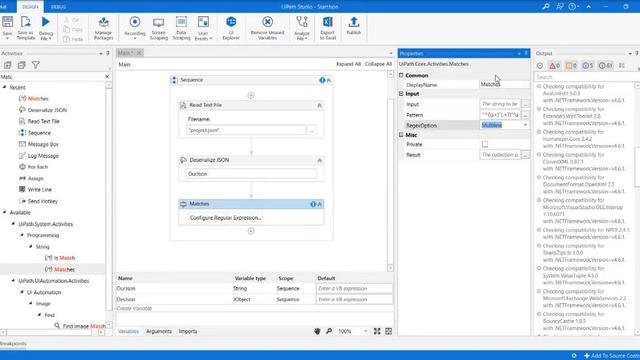
Task: Click the zoom magnifier icon in designer
Action: (329, 331)
